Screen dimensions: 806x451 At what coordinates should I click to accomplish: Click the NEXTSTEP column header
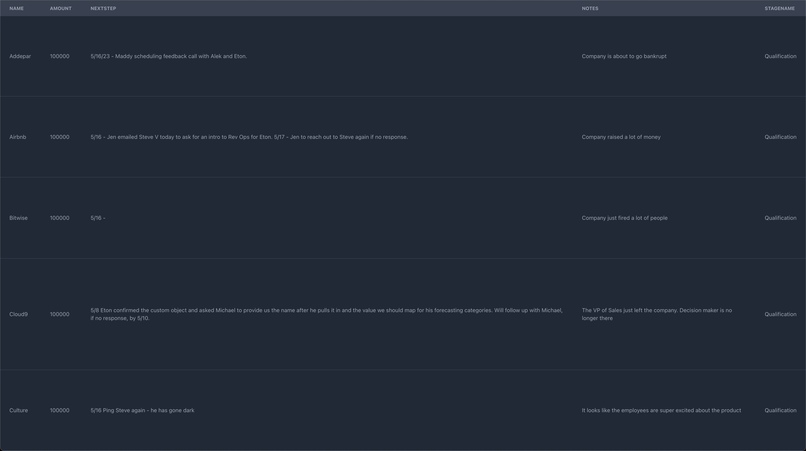(103, 8)
